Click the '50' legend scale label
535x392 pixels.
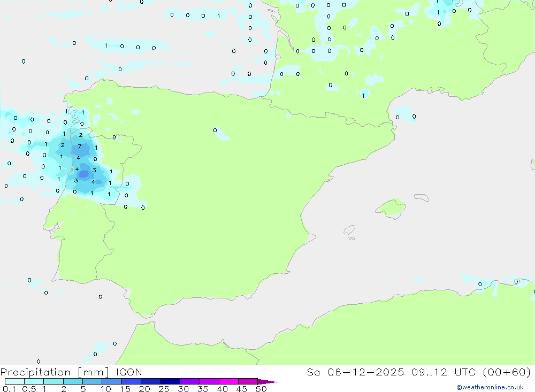click(x=261, y=389)
